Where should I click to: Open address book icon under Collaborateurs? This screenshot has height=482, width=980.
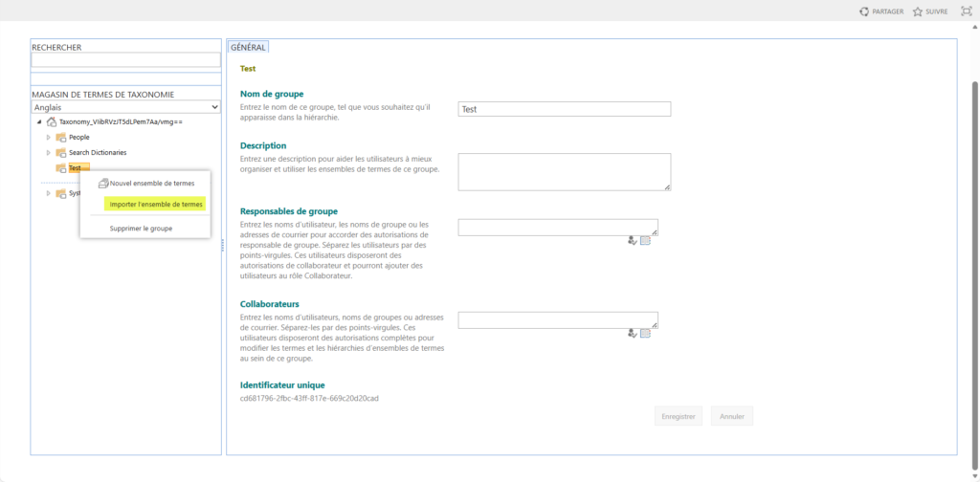[x=645, y=334]
